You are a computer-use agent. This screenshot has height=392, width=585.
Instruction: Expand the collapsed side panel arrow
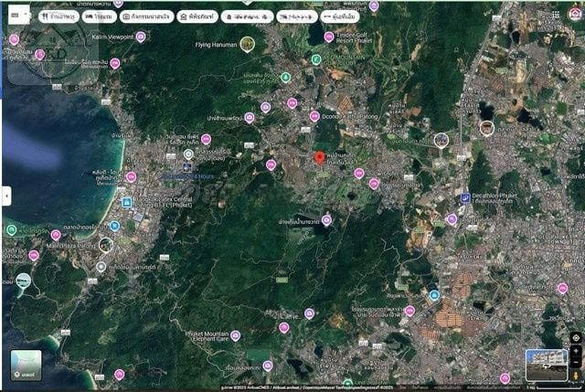click(6, 196)
